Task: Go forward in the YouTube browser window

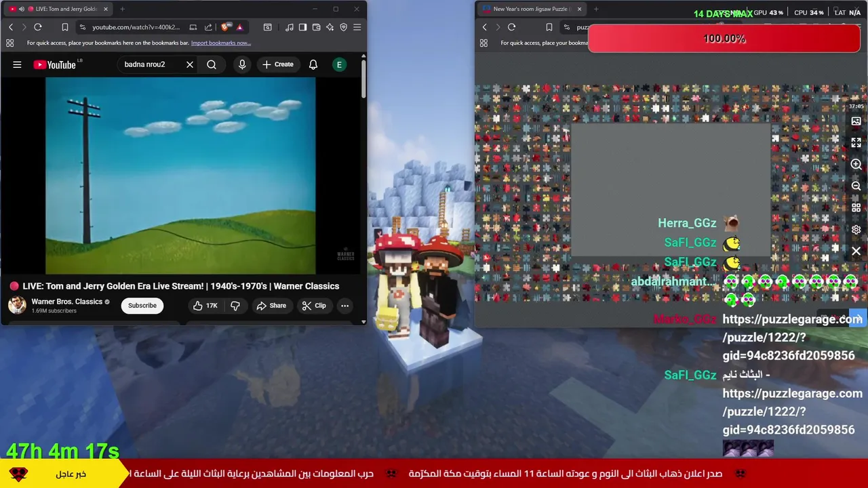Action: 24,27
